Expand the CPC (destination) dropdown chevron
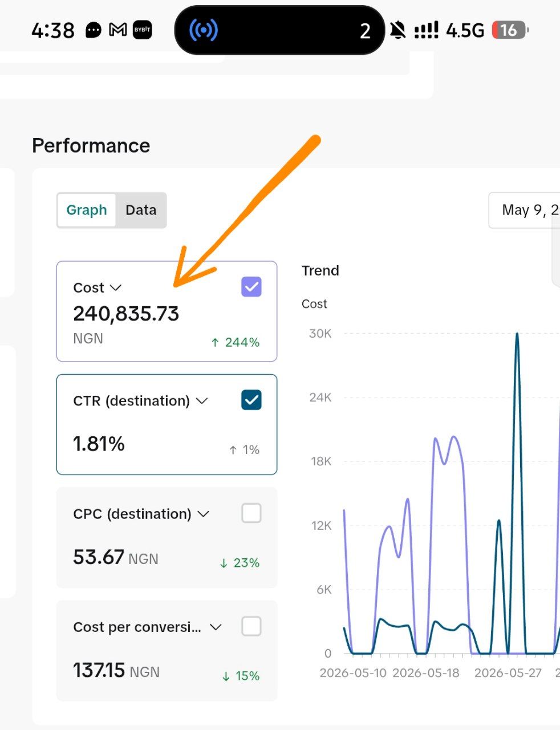The image size is (560, 730). (204, 514)
